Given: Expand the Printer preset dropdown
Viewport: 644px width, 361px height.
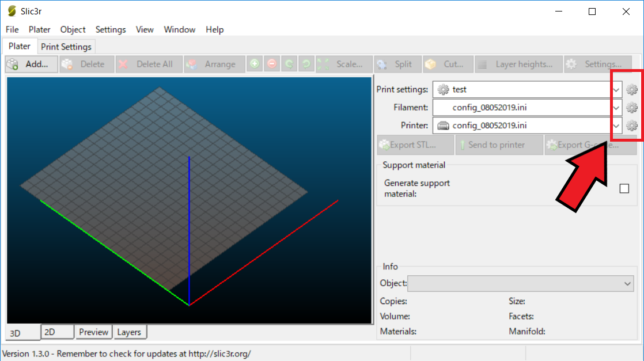Looking at the screenshot, I should (616, 126).
